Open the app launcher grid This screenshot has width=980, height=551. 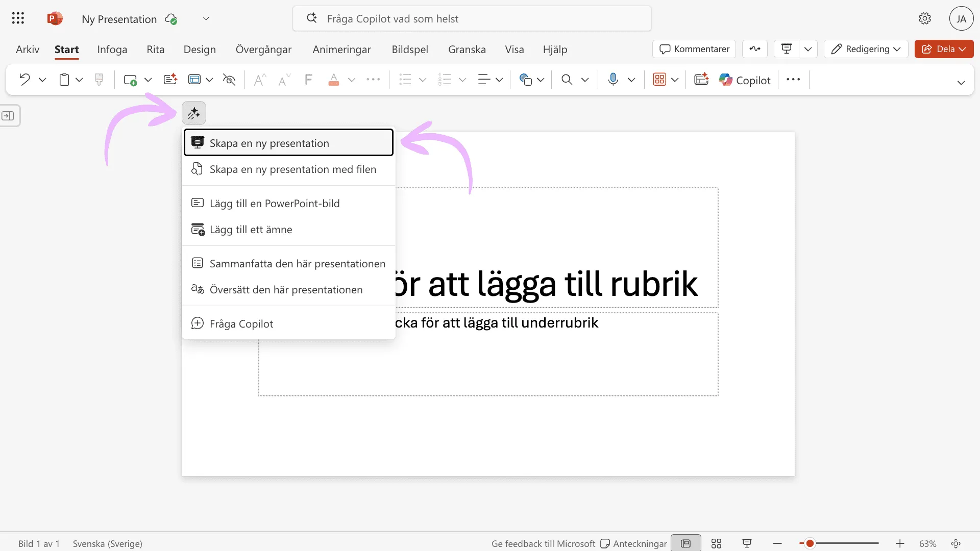click(18, 19)
